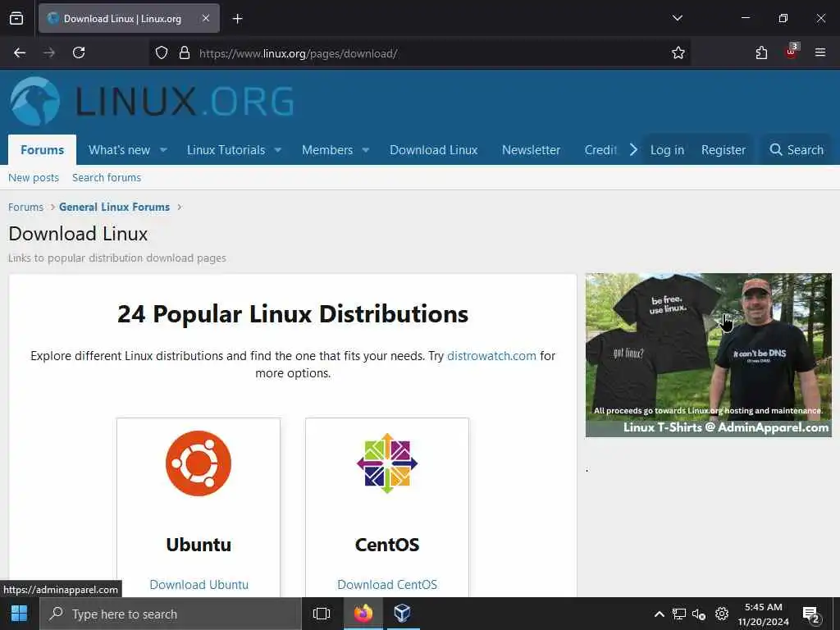
Task: Show hidden system tray icons
Action: 660,614
